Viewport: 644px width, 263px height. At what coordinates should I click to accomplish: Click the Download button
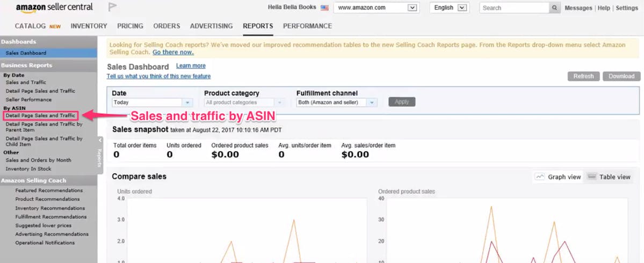click(621, 76)
